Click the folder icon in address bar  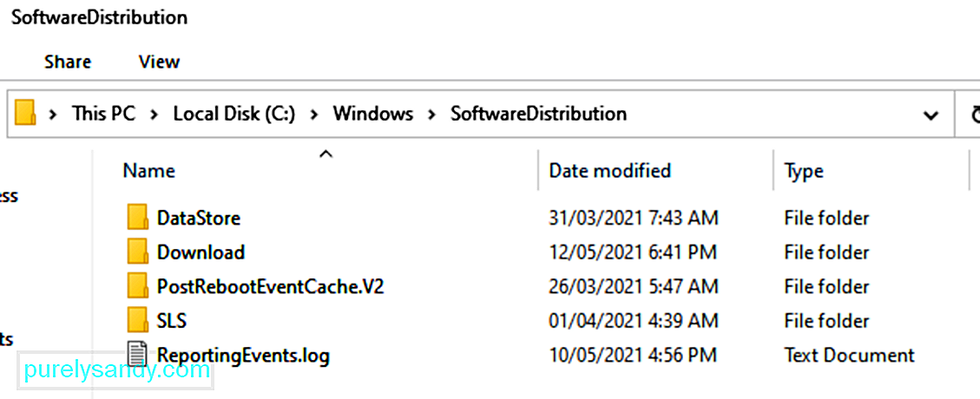[25, 114]
